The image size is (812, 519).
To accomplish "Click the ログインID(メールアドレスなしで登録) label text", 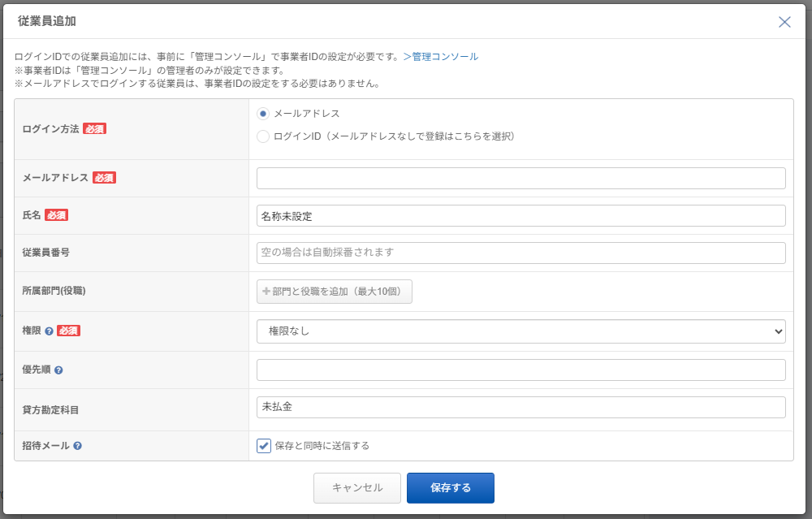I will pyautogui.click(x=395, y=136).
